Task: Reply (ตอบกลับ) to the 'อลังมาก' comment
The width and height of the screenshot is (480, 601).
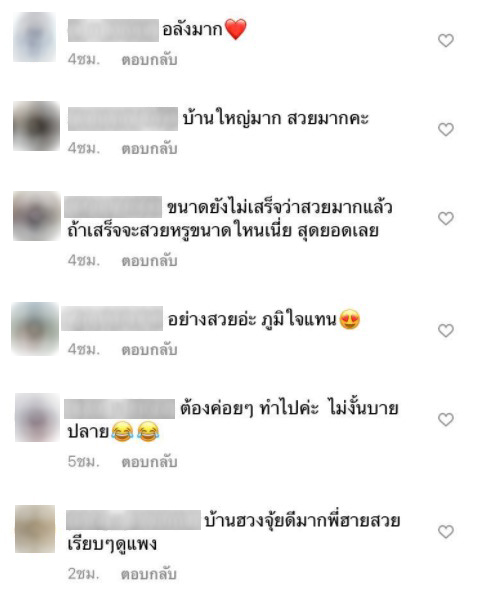Action: (x=149, y=60)
